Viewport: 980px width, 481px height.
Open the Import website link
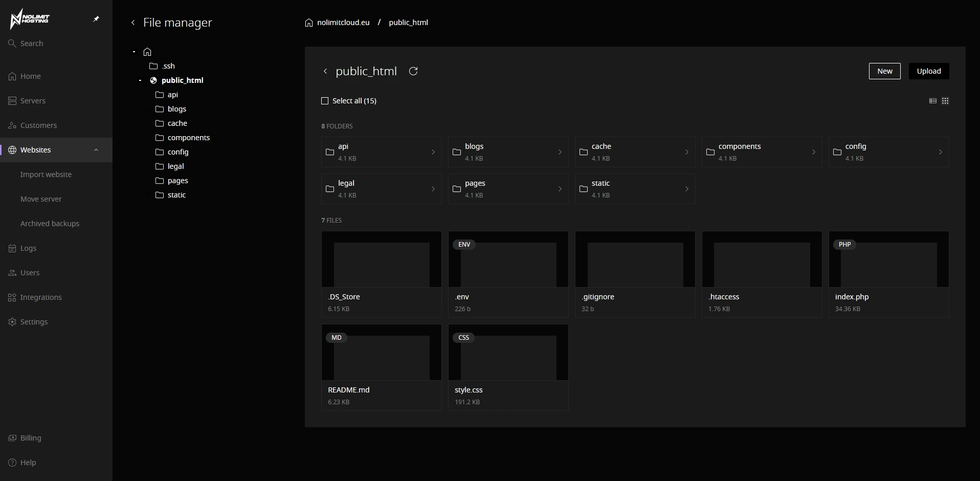(46, 174)
